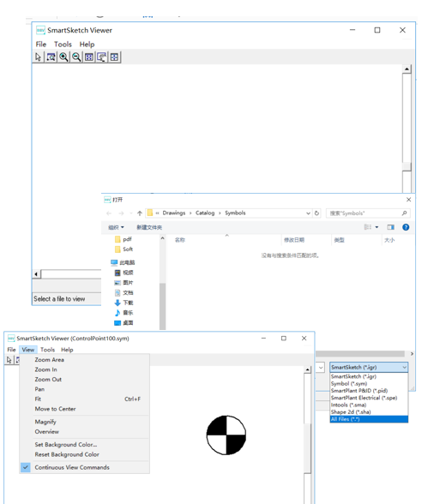
Task: Click the 名称 (Name) column header
Action: (180, 240)
